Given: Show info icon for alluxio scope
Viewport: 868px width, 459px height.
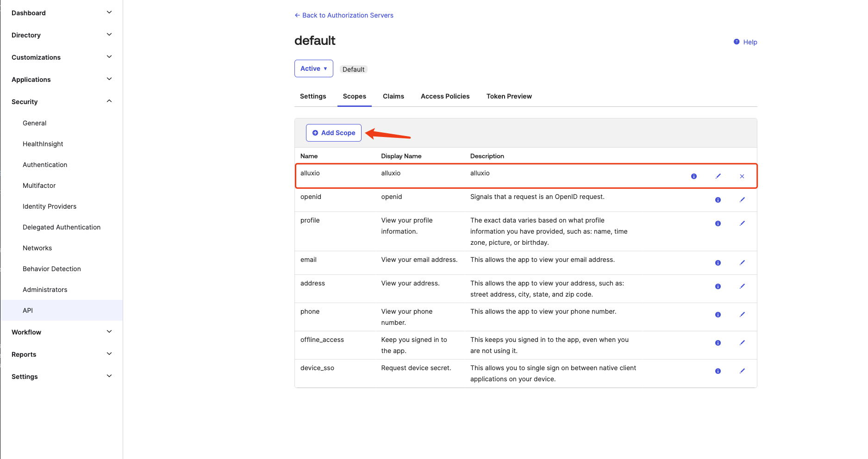Looking at the screenshot, I should pyautogui.click(x=693, y=176).
